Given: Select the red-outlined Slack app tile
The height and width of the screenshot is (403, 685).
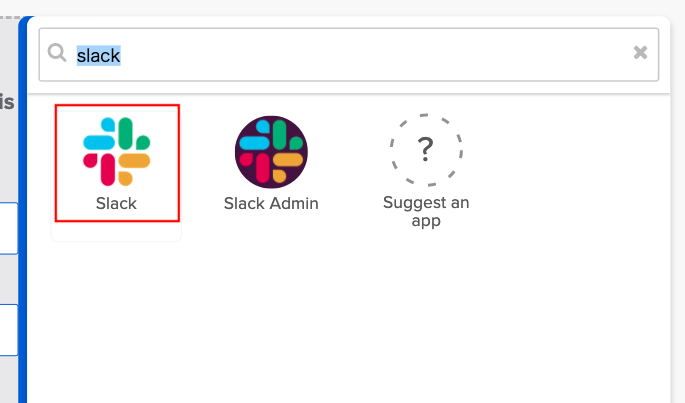Looking at the screenshot, I should 116,162.
